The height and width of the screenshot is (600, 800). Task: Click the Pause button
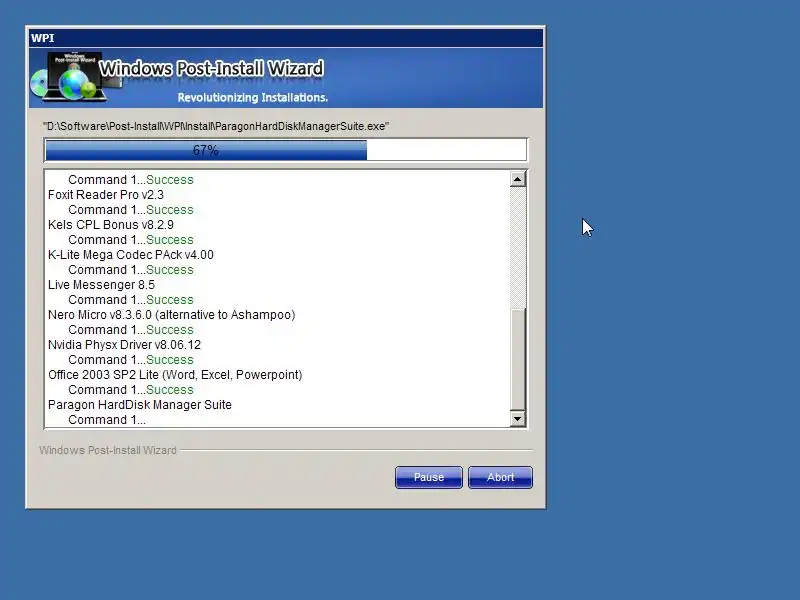point(429,477)
